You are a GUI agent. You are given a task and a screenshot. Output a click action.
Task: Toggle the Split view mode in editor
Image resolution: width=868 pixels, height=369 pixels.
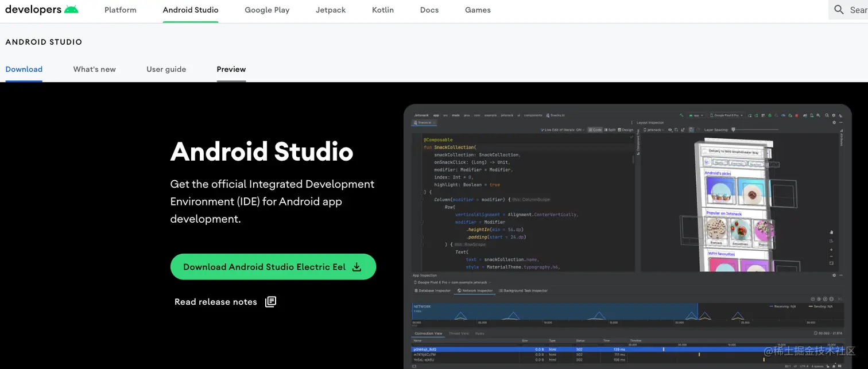click(610, 130)
